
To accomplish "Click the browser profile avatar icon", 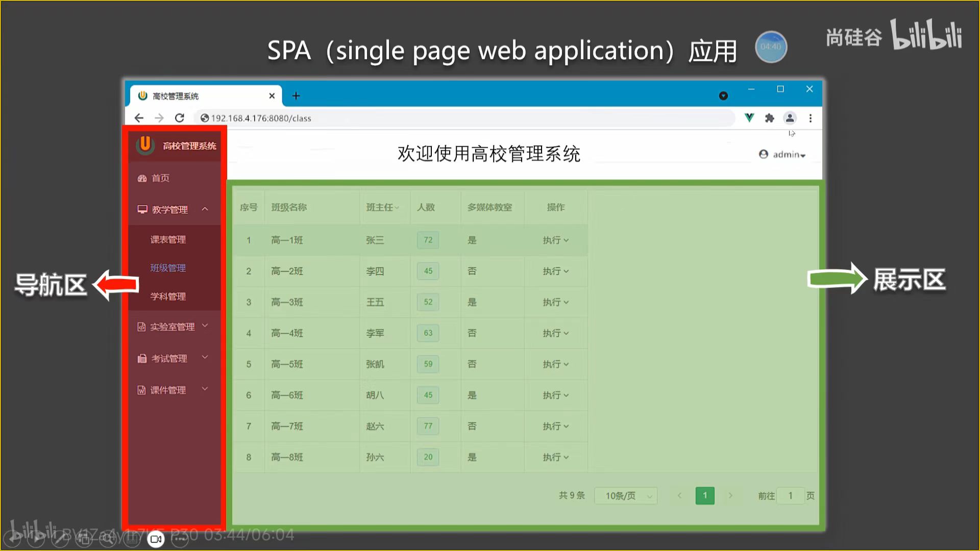I will click(x=790, y=118).
